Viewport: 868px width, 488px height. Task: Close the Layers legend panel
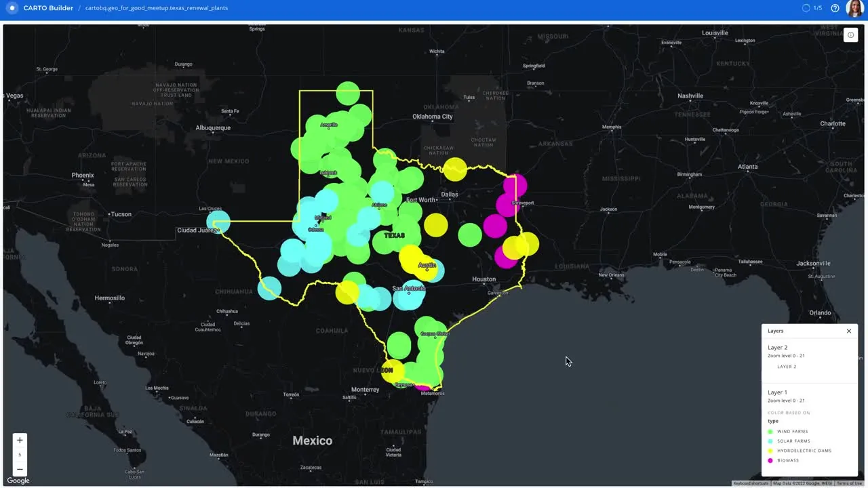(848, 331)
